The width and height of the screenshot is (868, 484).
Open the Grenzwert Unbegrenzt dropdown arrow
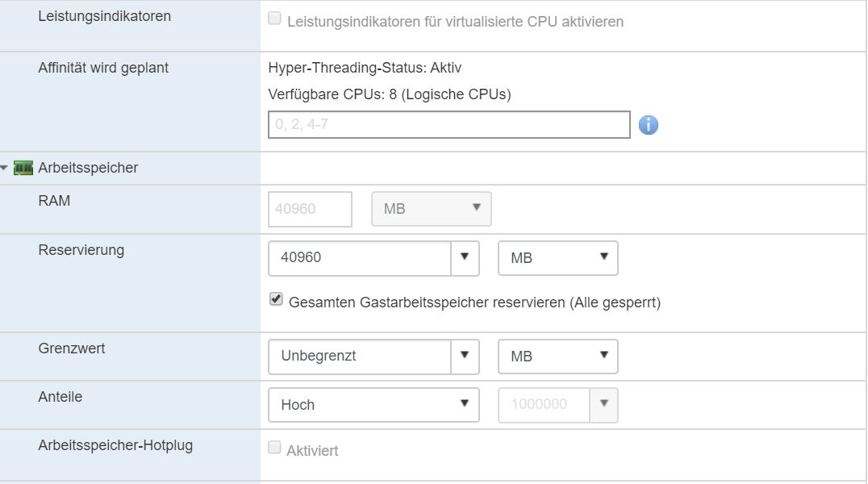tap(465, 356)
